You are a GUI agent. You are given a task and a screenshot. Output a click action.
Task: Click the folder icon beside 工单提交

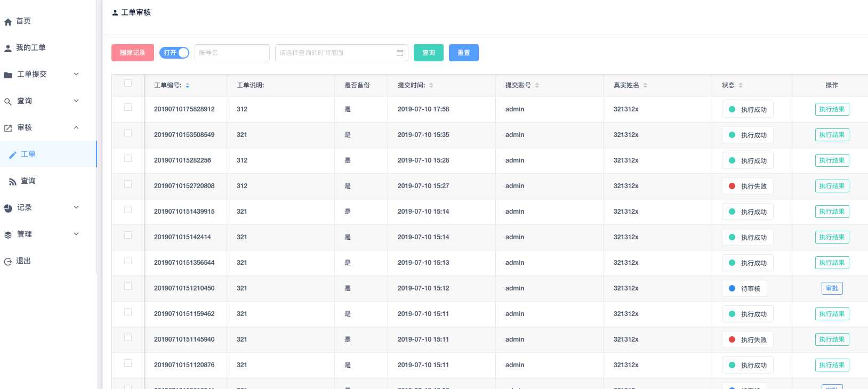(x=8, y=75)
